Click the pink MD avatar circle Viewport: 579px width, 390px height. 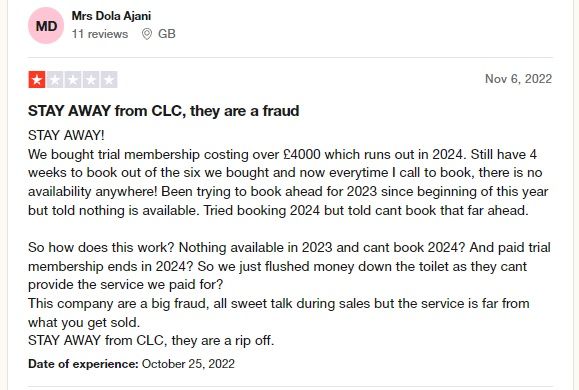point(46,26)
